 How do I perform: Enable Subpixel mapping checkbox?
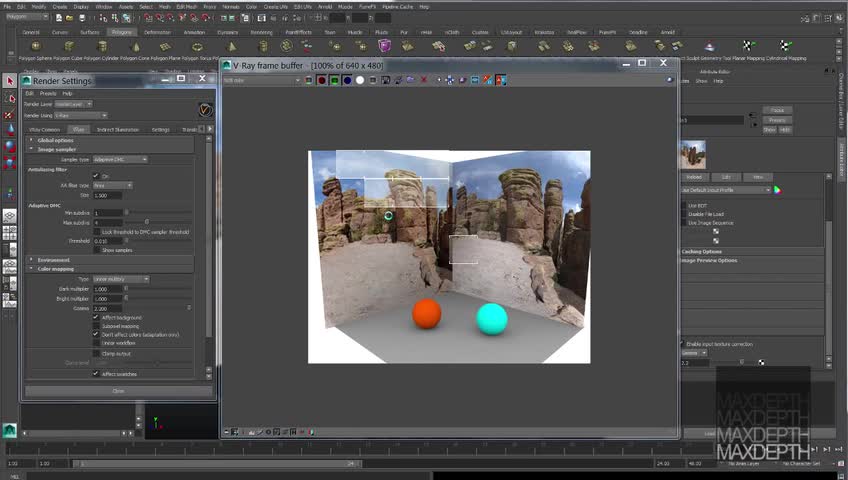tap(96, 326)
